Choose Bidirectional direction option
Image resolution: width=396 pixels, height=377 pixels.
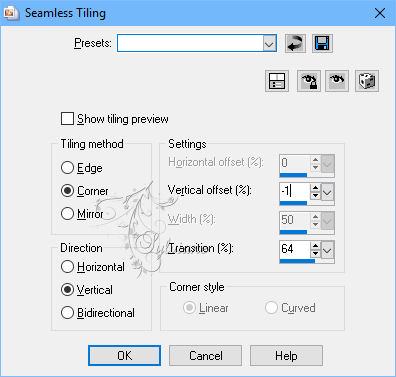[x=67, y=313]
